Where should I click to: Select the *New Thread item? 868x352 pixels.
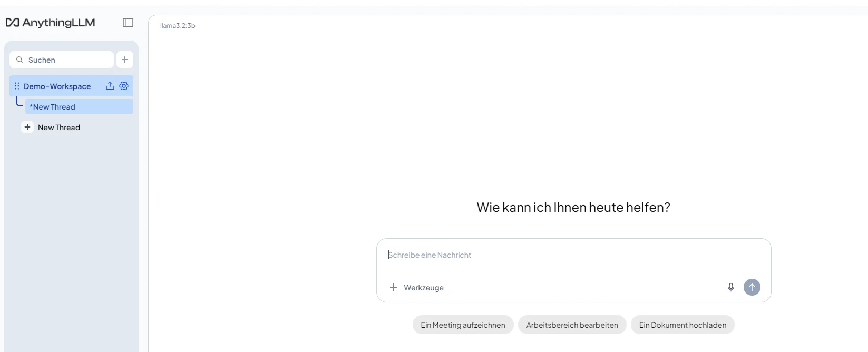(79, 106)
